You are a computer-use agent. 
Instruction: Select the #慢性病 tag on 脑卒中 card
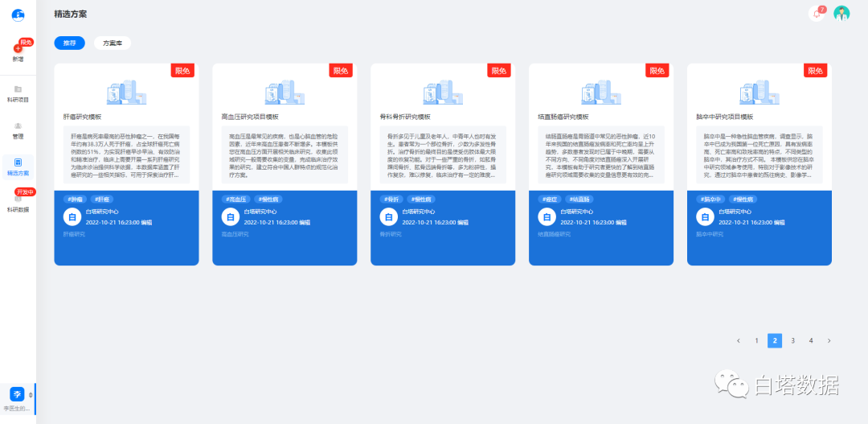pyautogui.click(x=743, y=199)
